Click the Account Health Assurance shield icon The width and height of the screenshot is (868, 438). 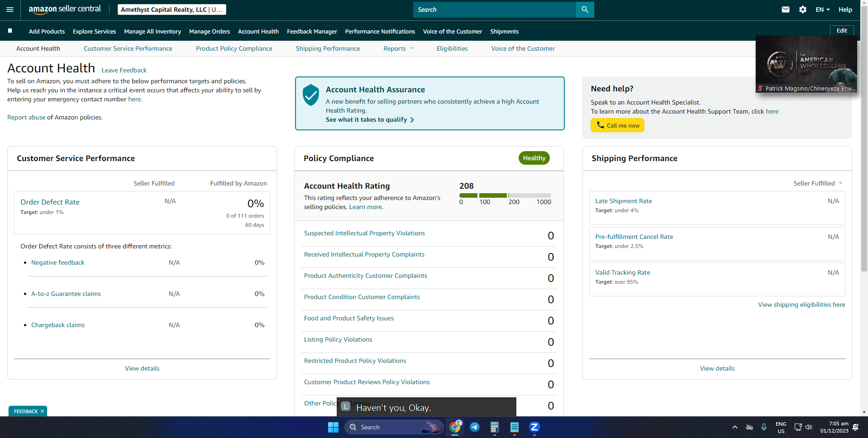tap(311, 95)
